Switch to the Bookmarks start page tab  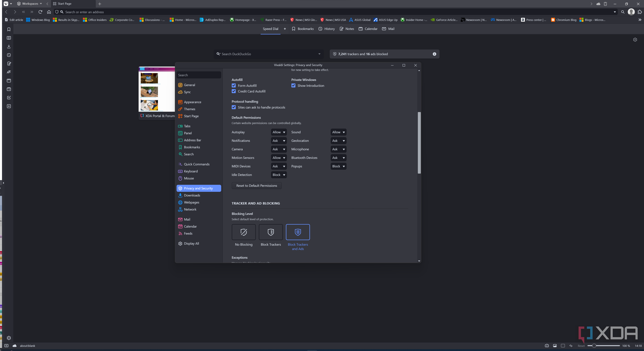point(303,29)
